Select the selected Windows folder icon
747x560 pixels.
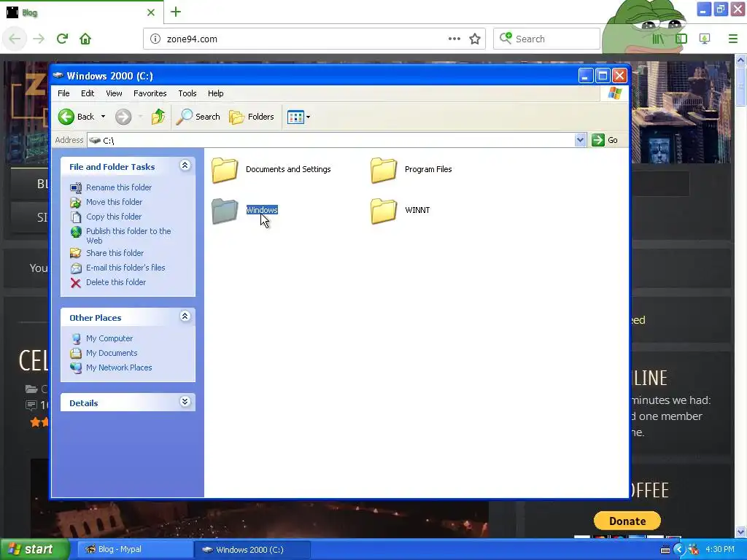(x=225, y=211)
